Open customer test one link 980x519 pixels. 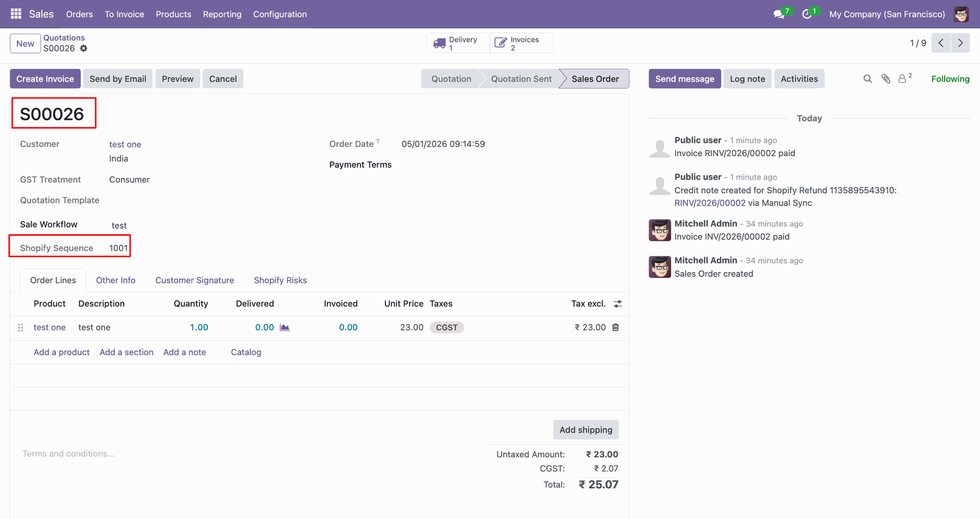[125, 144]
